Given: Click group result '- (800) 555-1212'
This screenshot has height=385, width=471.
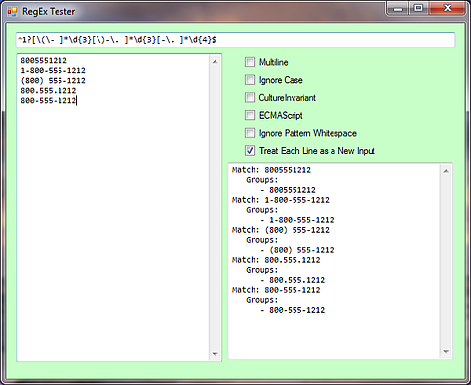Looking at the screenshot, I should 297,250.
